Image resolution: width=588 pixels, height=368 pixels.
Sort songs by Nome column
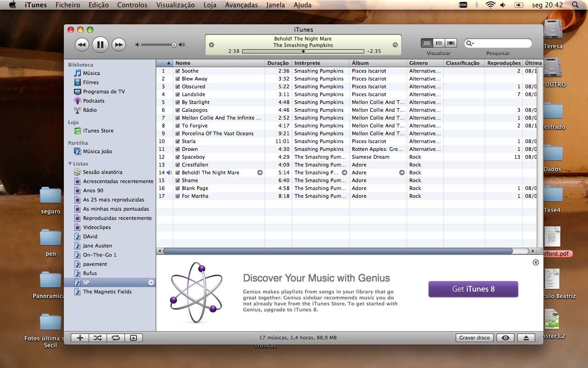219,63
